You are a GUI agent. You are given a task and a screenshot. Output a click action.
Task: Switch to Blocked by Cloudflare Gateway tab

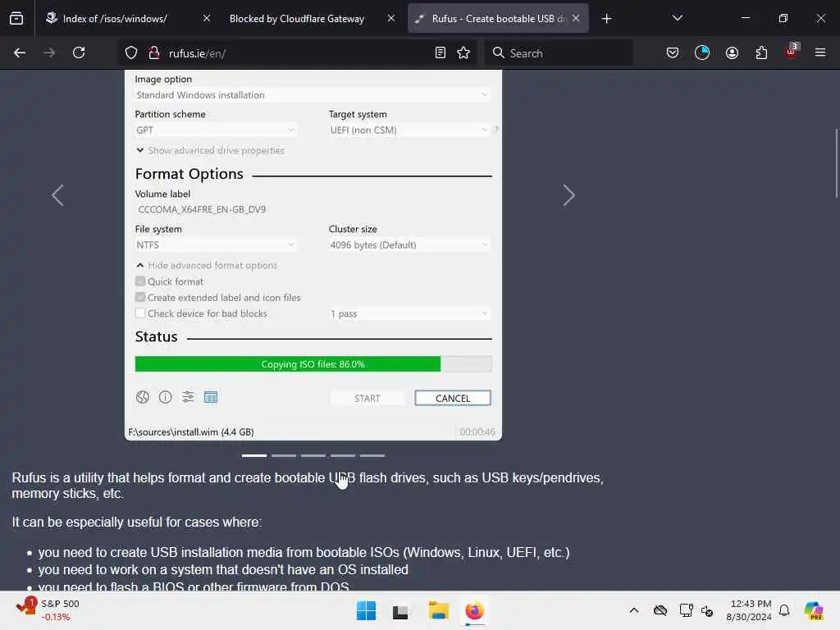tap(296, 19)
